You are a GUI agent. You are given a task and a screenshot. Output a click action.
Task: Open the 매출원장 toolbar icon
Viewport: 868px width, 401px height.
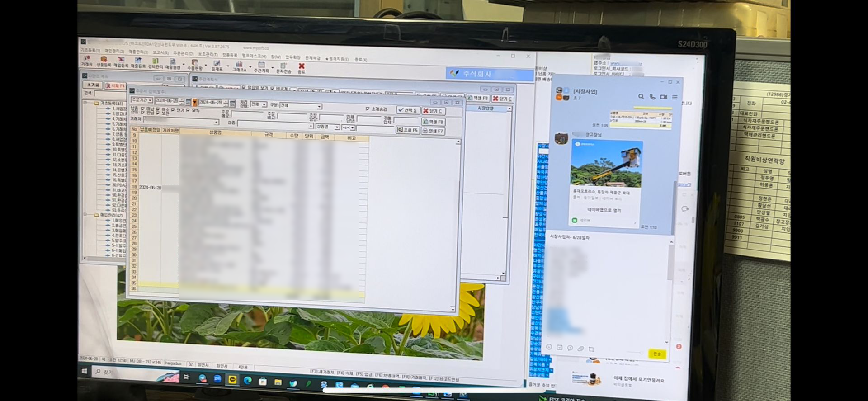(172, 64)
